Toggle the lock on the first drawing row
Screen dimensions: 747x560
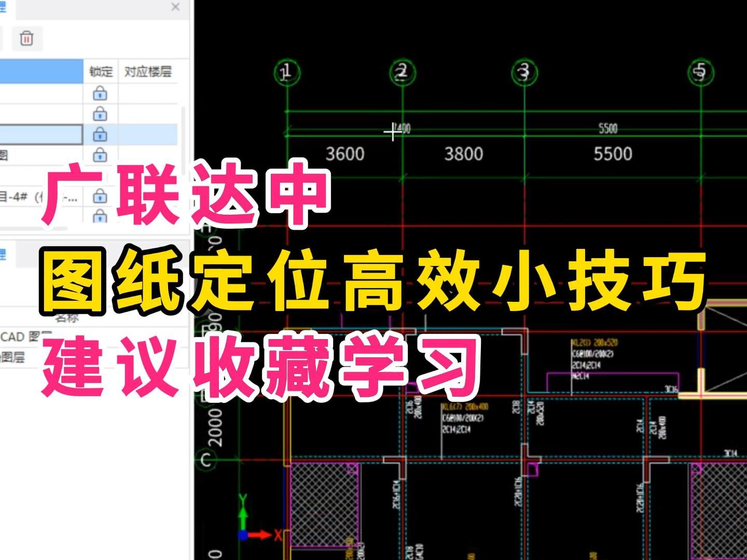(x=100, y=94)
